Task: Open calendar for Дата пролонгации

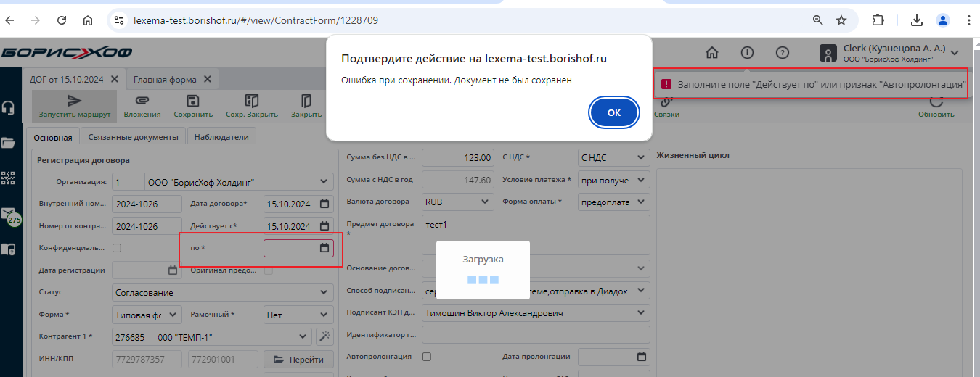Action: point(641,357)
